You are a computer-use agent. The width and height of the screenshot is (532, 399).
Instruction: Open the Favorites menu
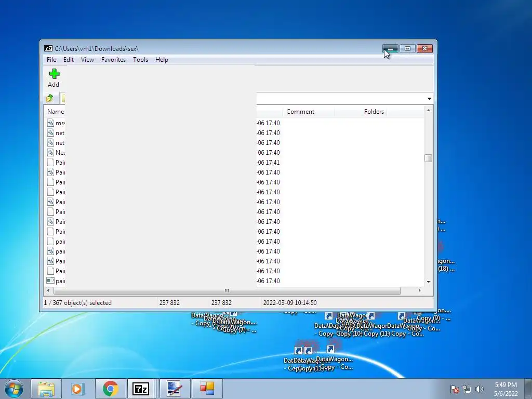(113, 60)
